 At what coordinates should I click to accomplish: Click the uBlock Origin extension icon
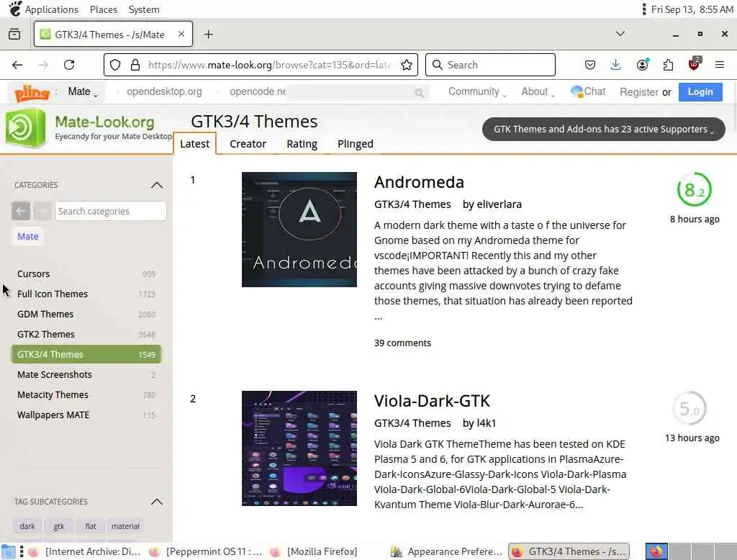pos(695,64)
